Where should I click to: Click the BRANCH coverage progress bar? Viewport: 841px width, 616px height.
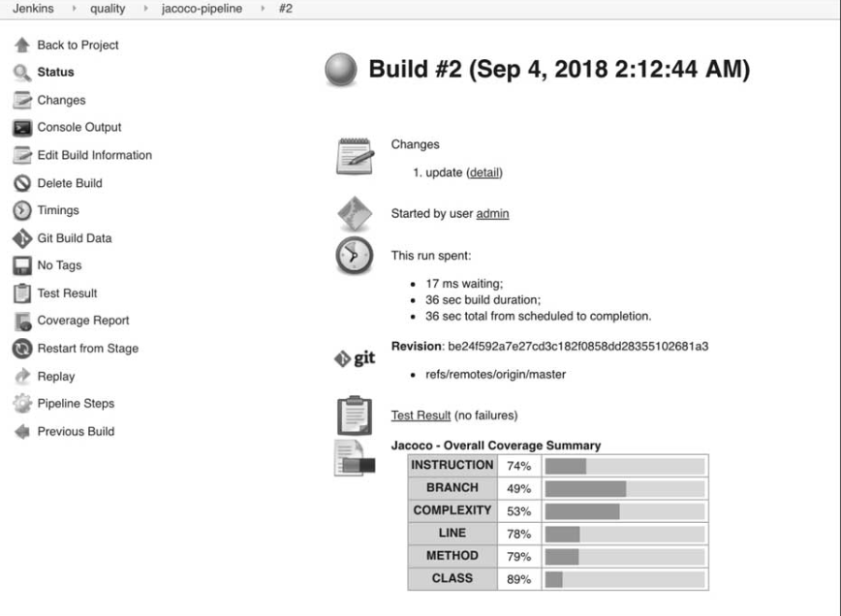click(x=625, y=489)
